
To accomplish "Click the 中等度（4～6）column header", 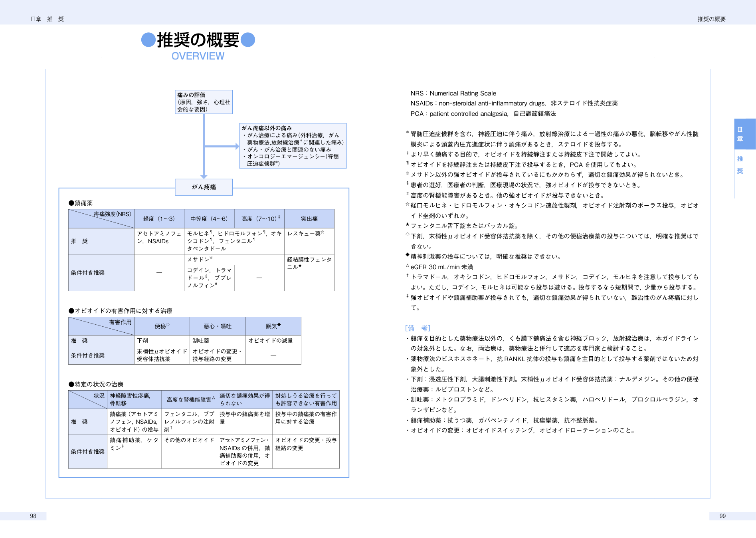I will tap(209, 219).
